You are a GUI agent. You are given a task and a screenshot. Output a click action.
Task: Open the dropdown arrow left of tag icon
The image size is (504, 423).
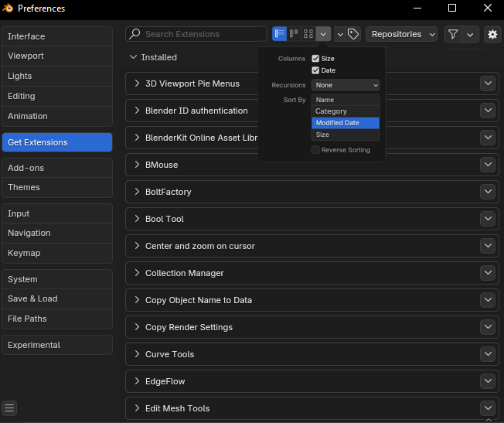tap(340, 34)
